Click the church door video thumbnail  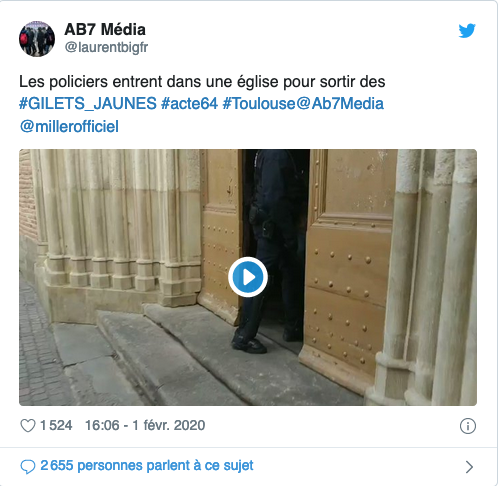tap(248, 277)
